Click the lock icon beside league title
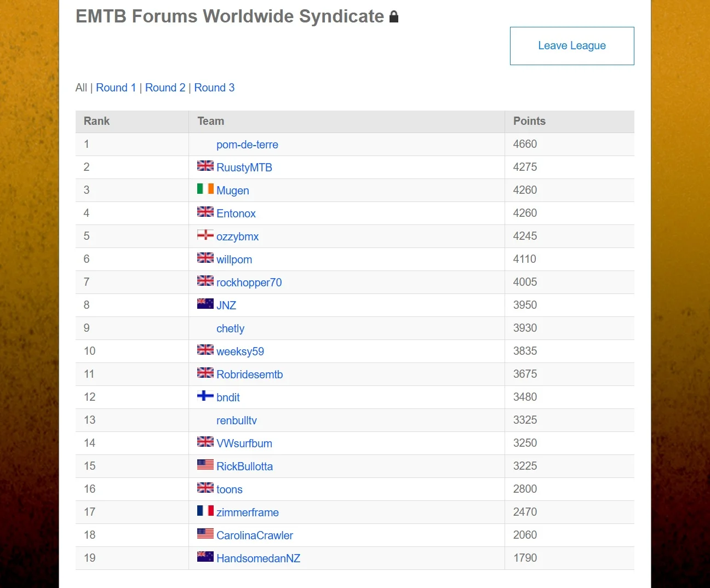The image size is (710, 588). tap(394, 17)
